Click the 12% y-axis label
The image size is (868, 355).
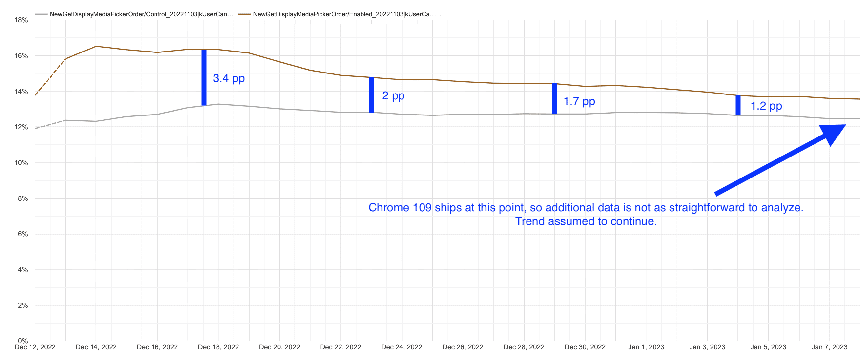tap(21, 127)
